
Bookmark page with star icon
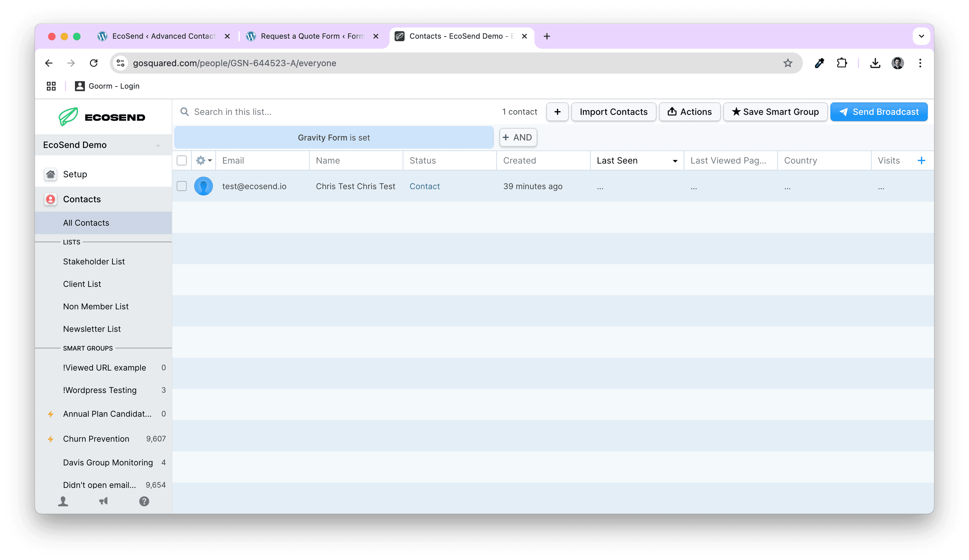[x=788, y=63]
